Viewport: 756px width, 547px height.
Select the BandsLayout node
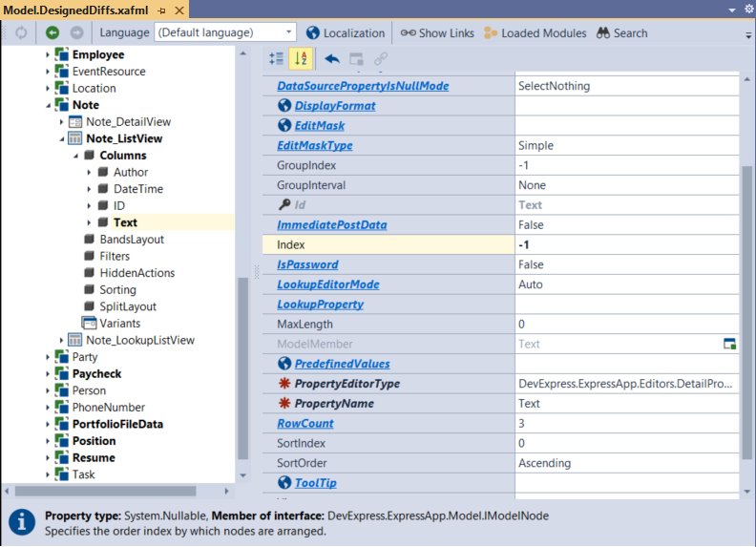(132, 240)
